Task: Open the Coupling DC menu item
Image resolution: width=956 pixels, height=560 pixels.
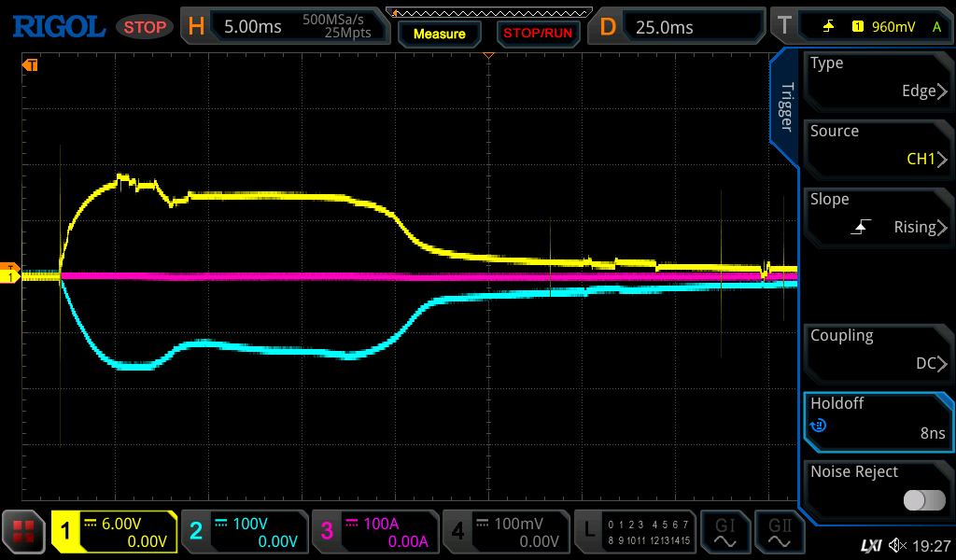Action: [x=878, y=350]
